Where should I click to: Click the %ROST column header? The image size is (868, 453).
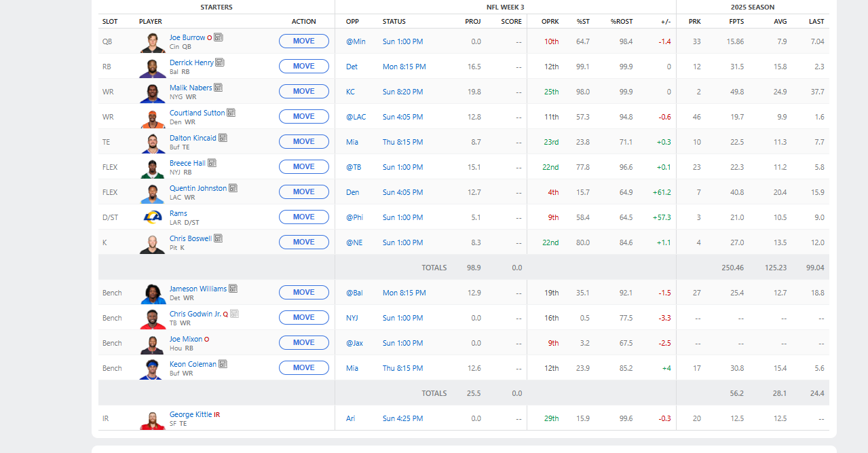tap(622, 21)
